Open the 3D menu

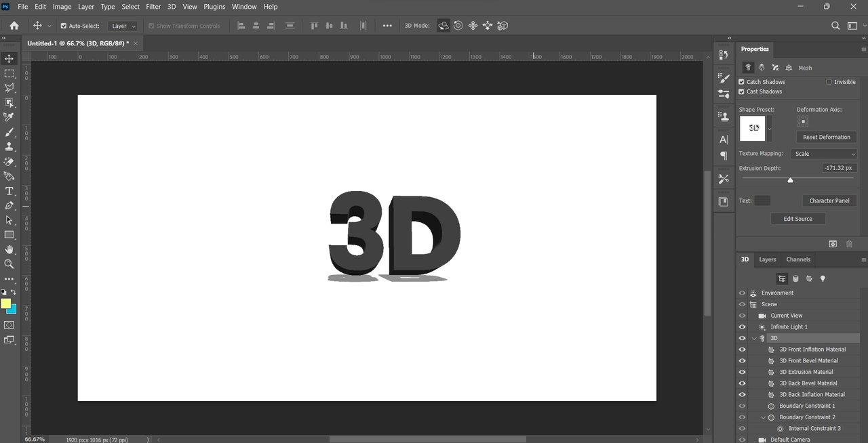click(172, 6)
